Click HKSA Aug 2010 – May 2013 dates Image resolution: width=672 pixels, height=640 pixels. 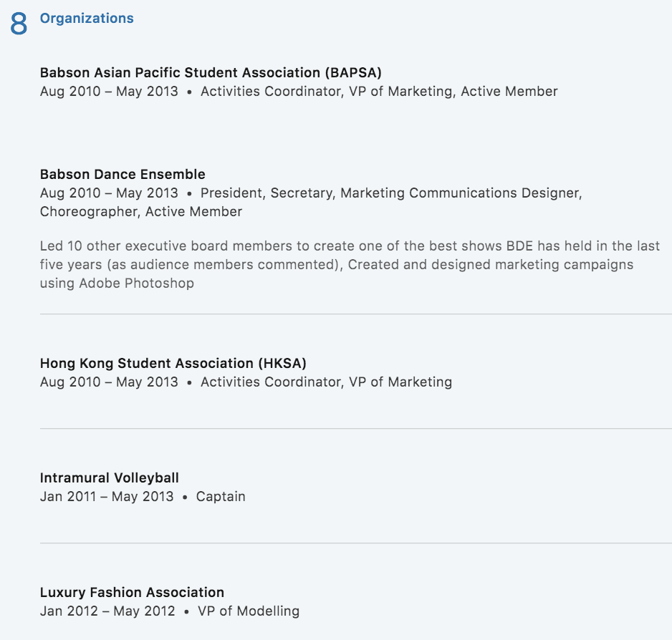click(x=109, y=382)
